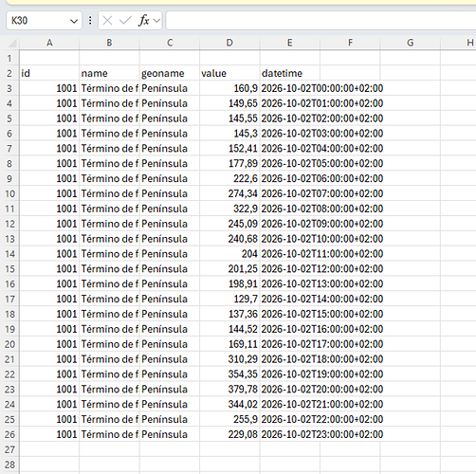Select row 26 header
Image resolution: width=476 pixels, height=474 pixels.
click(x=9, y=434)
